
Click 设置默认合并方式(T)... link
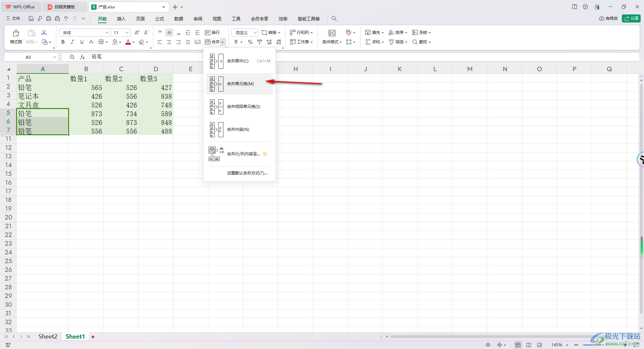pos(247,173)
